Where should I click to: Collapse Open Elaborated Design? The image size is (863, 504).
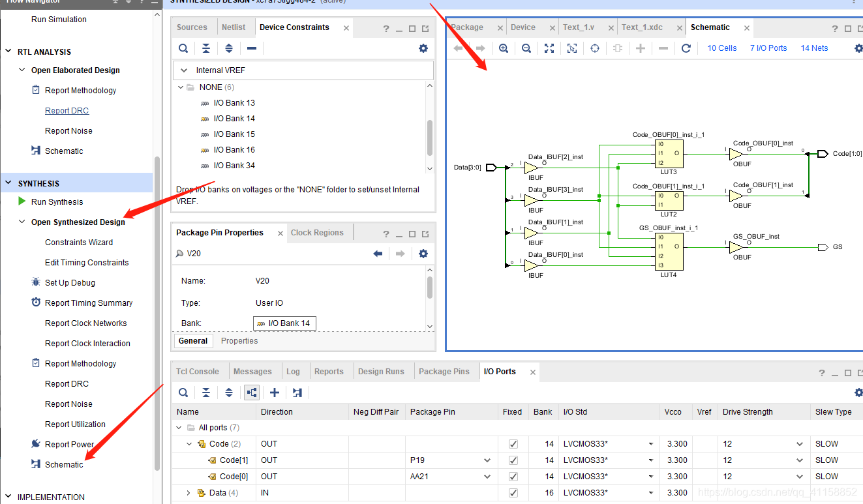point(23,70)
